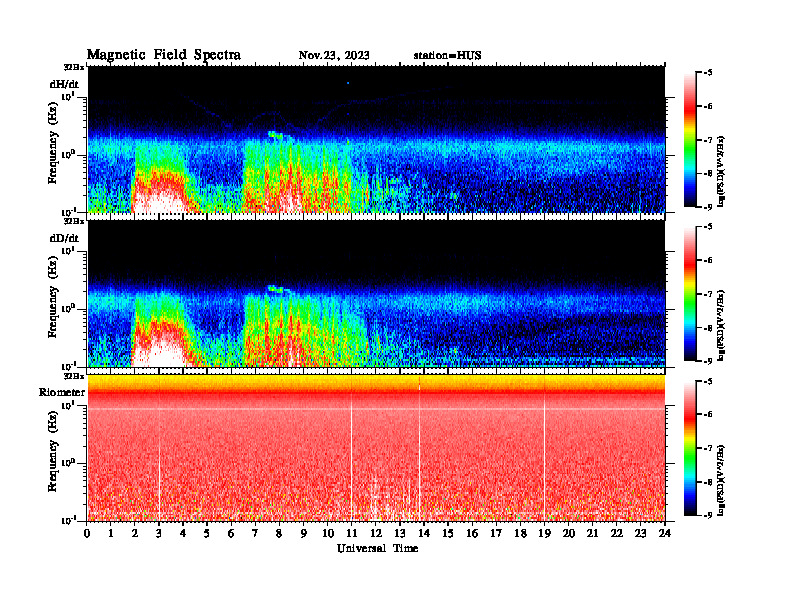Click the hour "8" tick label on time axis
This screenshot has width=792, height=612.
pyautogui.click(x=280, y=533)
